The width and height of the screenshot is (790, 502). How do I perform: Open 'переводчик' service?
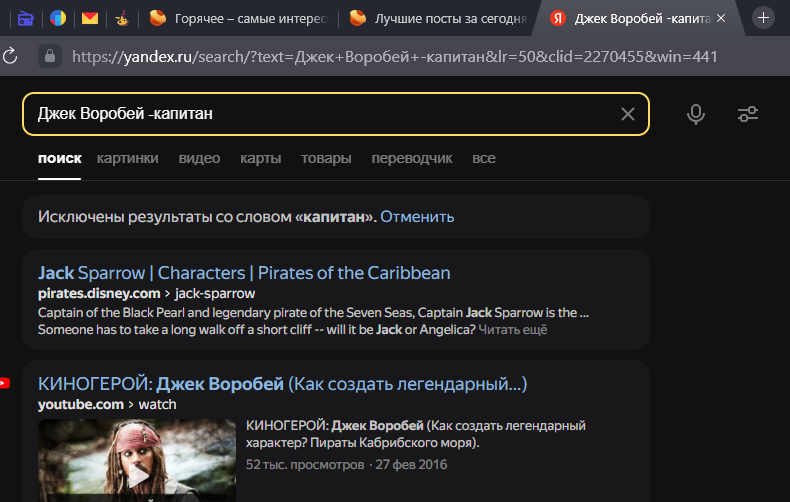click(412, 158)
